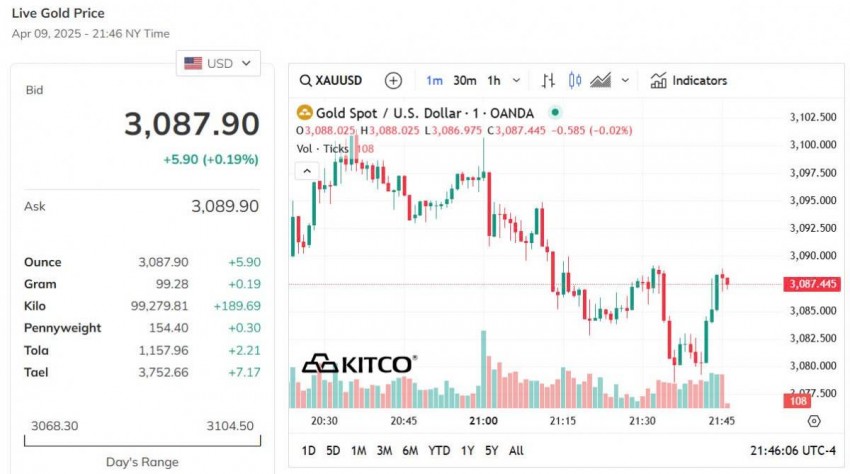Select the area chart style icon
Image resolution: width=850 pixels, height=474 pixels.
coord(601,80)
